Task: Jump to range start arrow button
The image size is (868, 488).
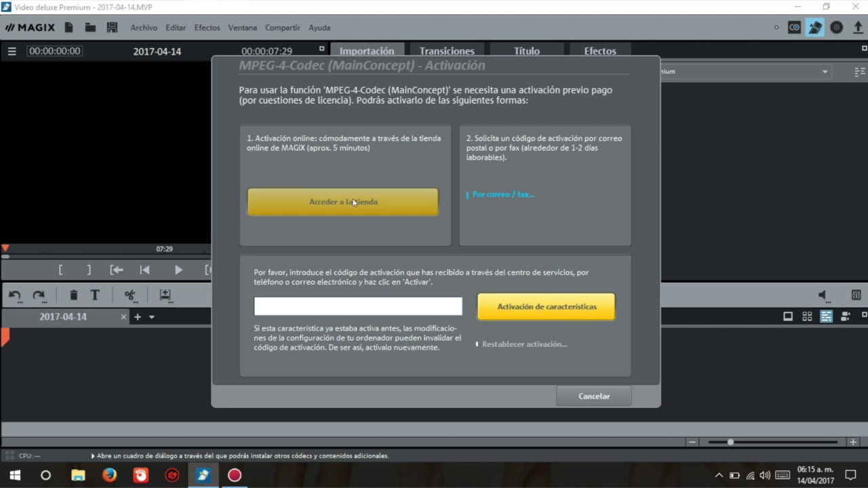Action: coord(117,270)
